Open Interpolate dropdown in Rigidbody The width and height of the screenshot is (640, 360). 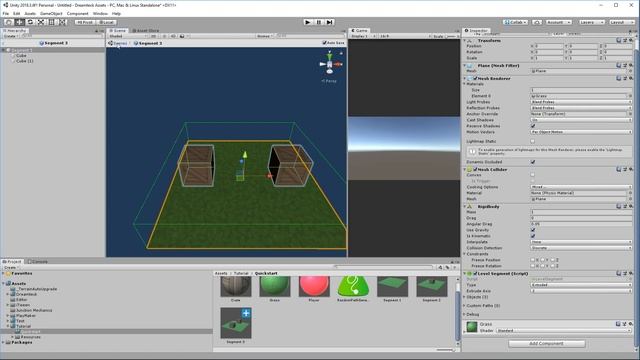point(581,242)
